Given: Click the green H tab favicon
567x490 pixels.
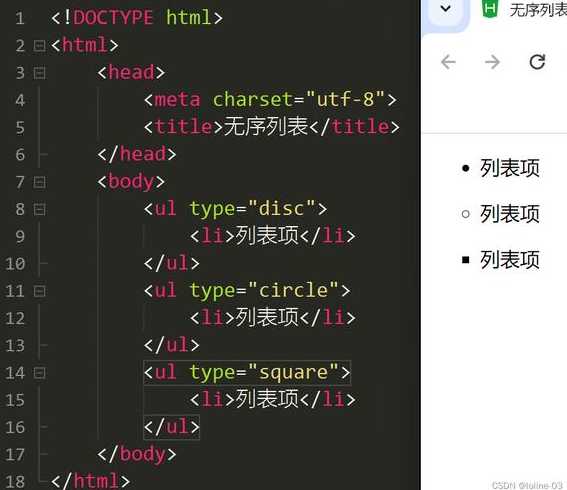Looking at the screenshot, I should click(x=490, y=9).
